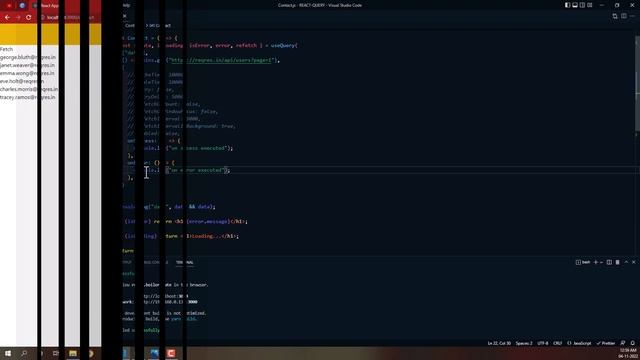Click split editor right icon
Viewport: 640px width, 360px height.
click(x=624, y=16)
